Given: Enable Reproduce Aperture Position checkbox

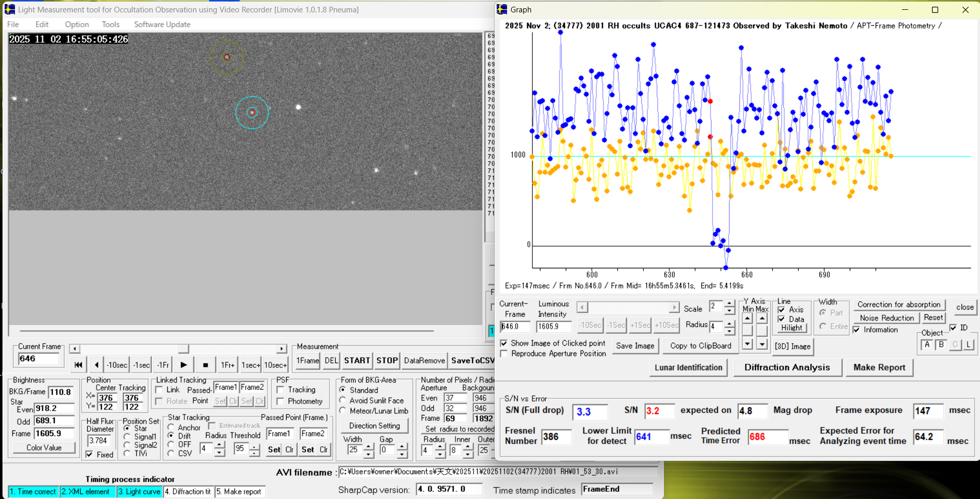Looking at the screenshot, I should click(504, 353).
